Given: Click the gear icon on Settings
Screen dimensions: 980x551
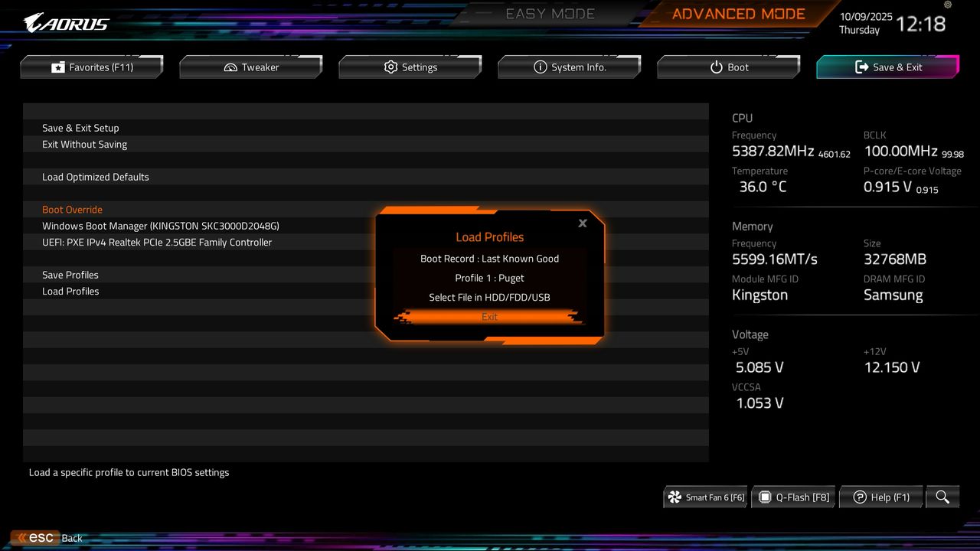Looking at the screenshot, I should [390, 67].
